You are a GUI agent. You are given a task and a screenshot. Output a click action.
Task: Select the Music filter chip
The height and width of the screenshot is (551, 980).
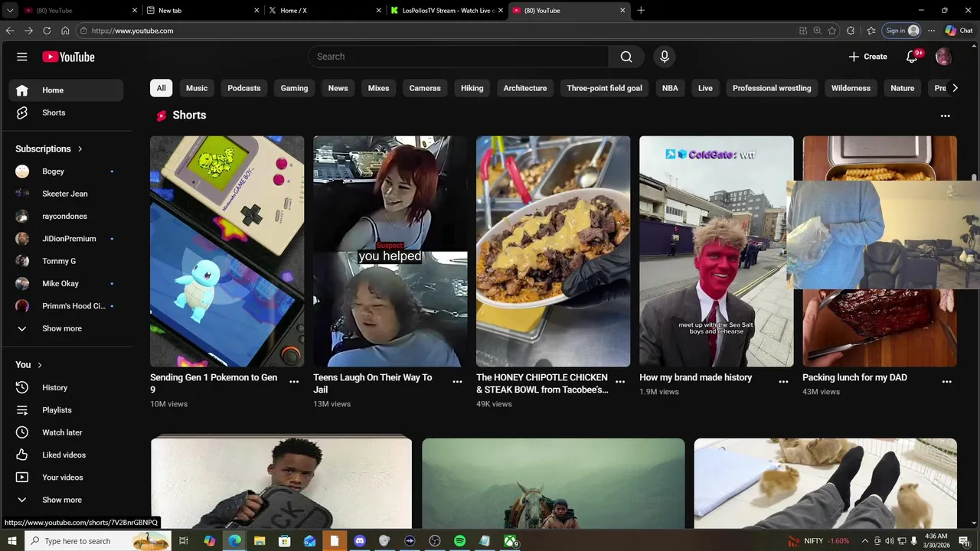pyautogui.click(x=197, y=88)
